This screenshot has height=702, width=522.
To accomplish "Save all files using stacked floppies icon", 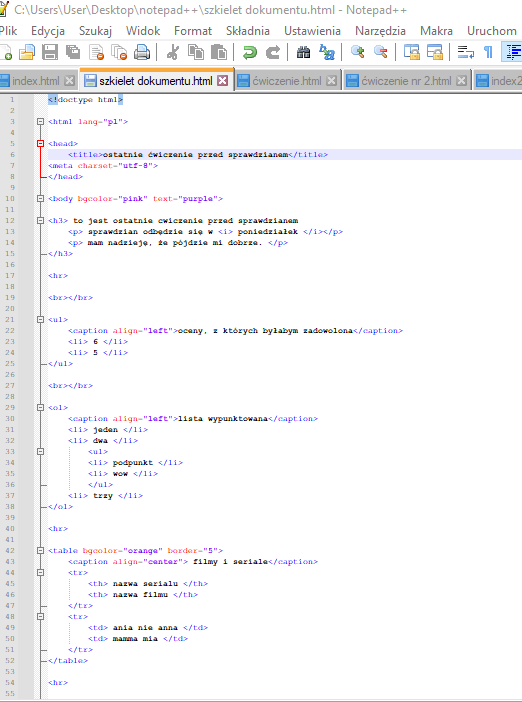I will [73, 52].
